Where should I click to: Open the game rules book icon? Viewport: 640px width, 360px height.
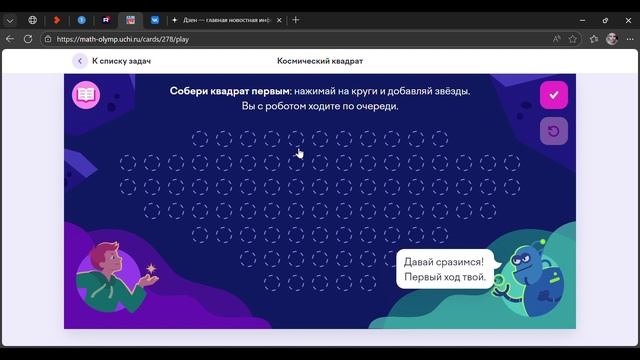coord(86,95)
